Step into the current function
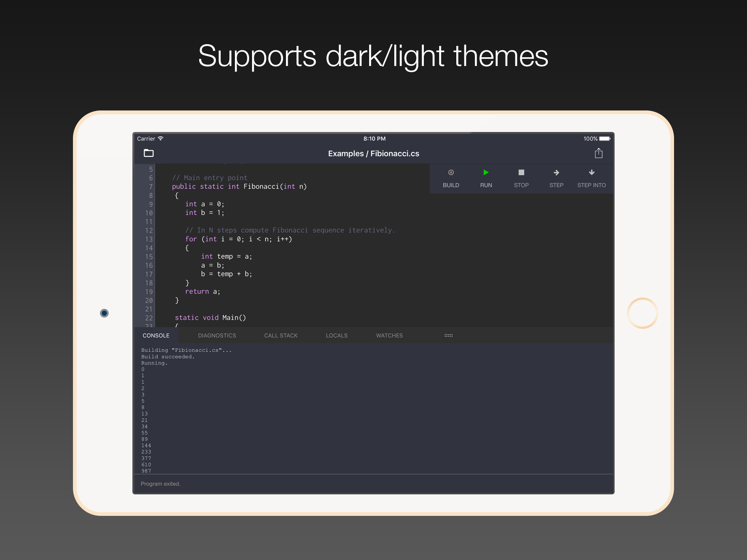Screen dimensions: 747x560 coord(591,178)
